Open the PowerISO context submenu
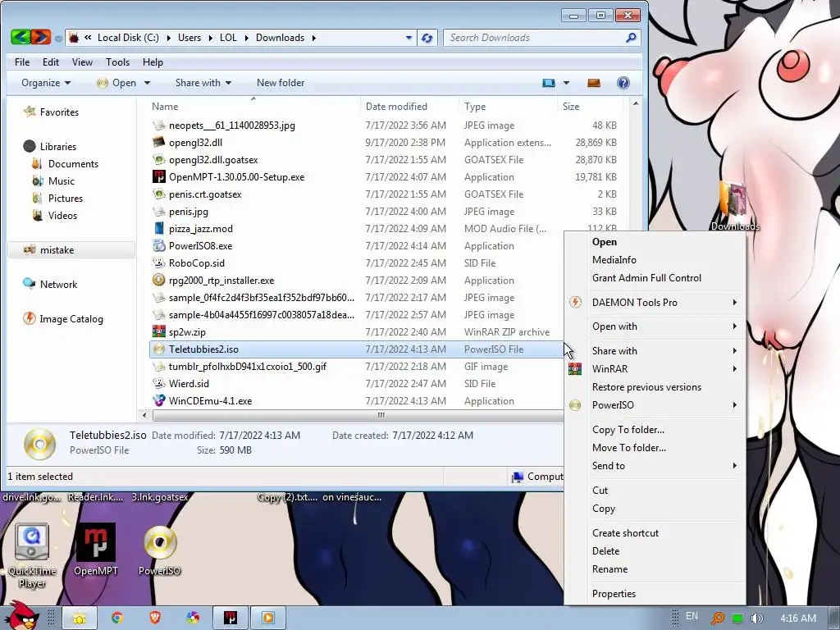 (x=655, y=405)
